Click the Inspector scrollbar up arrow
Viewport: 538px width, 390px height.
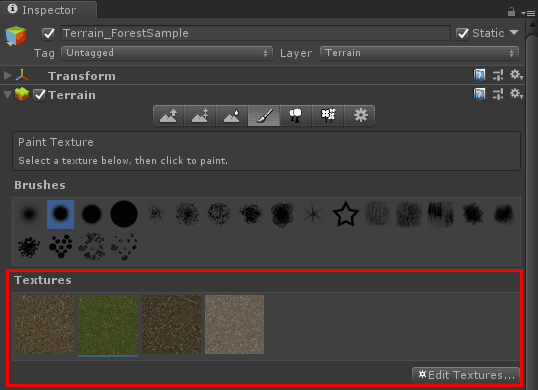point(532,25)
